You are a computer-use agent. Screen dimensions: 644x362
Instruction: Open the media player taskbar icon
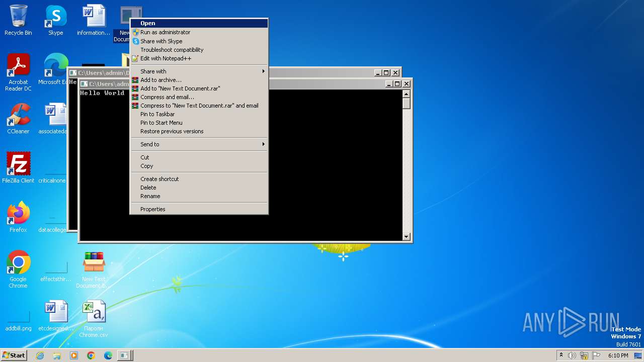[x=74, y=355]
